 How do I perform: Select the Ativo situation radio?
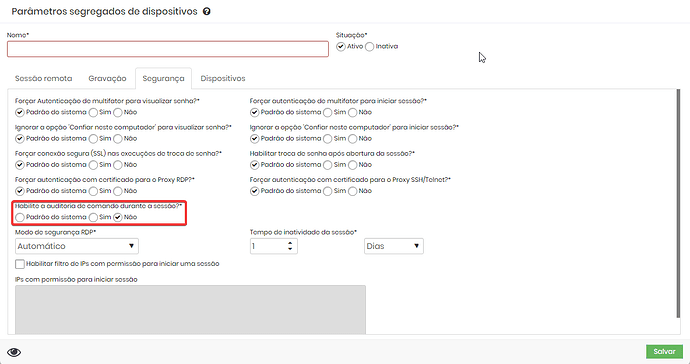tap(341, 47)
